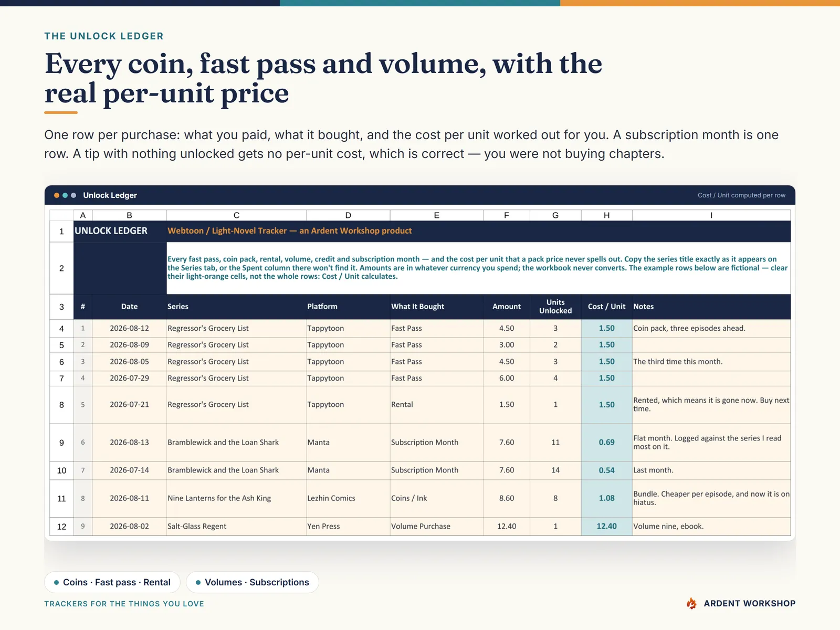The image size is (840, 630).
Task: Click the Platform column heading
Action: 348,307
